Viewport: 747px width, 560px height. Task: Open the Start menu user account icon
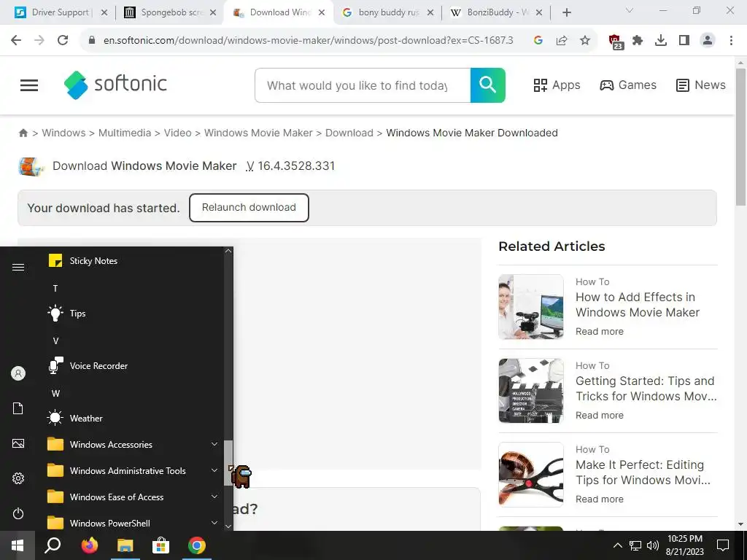(18, 373)
